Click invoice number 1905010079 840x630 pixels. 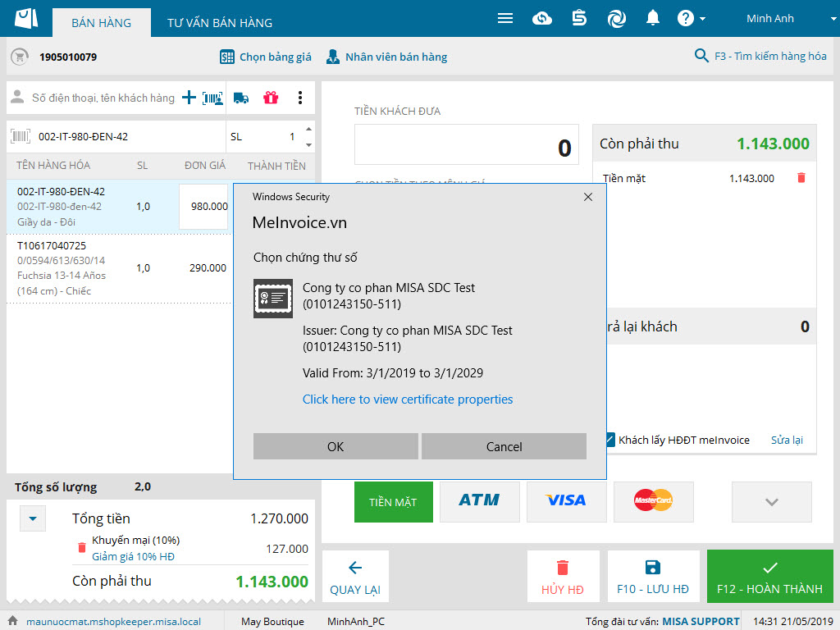pos(68,57)
